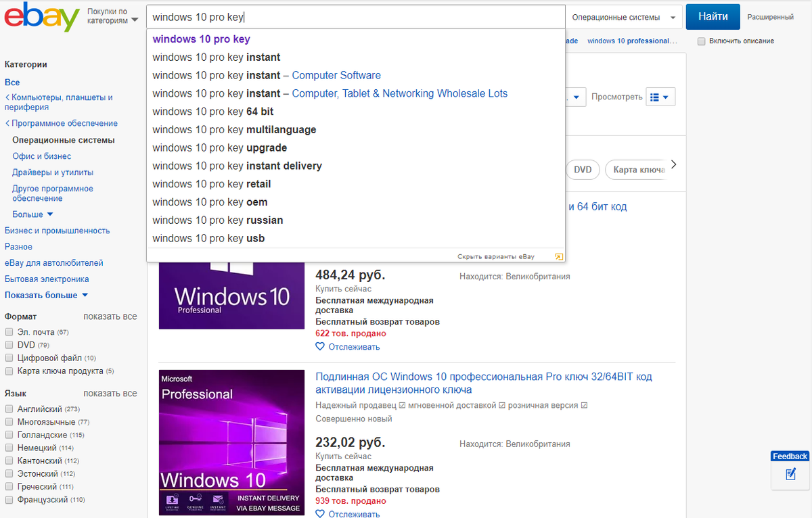Open the list view icon dropdown
The width and height of the screenshot is (812, 518).
[660, 97]
